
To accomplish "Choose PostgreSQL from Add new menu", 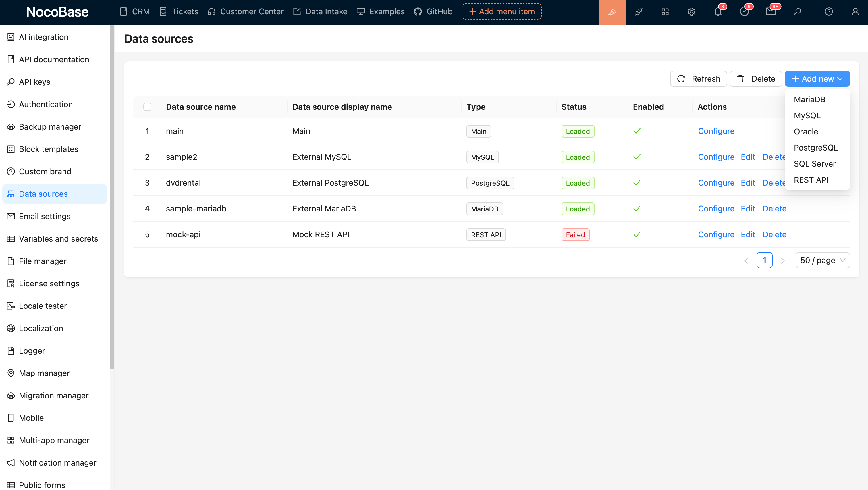I will [x=817, y=148].
